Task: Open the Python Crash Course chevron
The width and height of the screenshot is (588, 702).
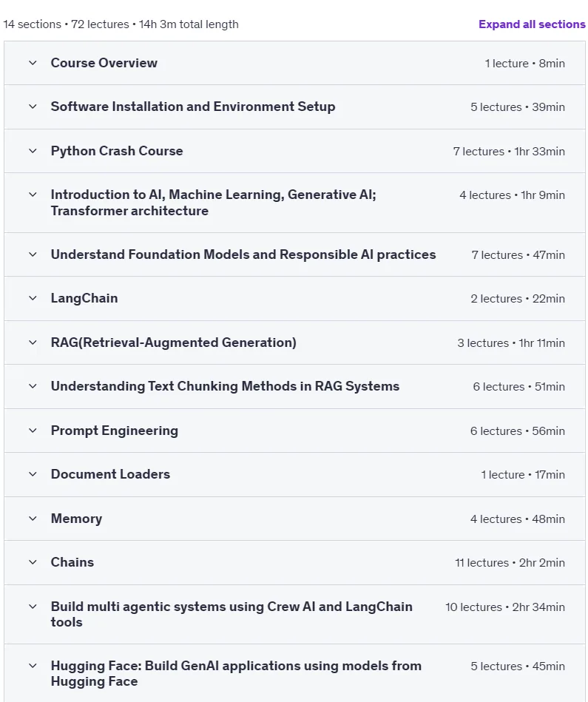Action: pyautogui.click(x=33, y=151)
